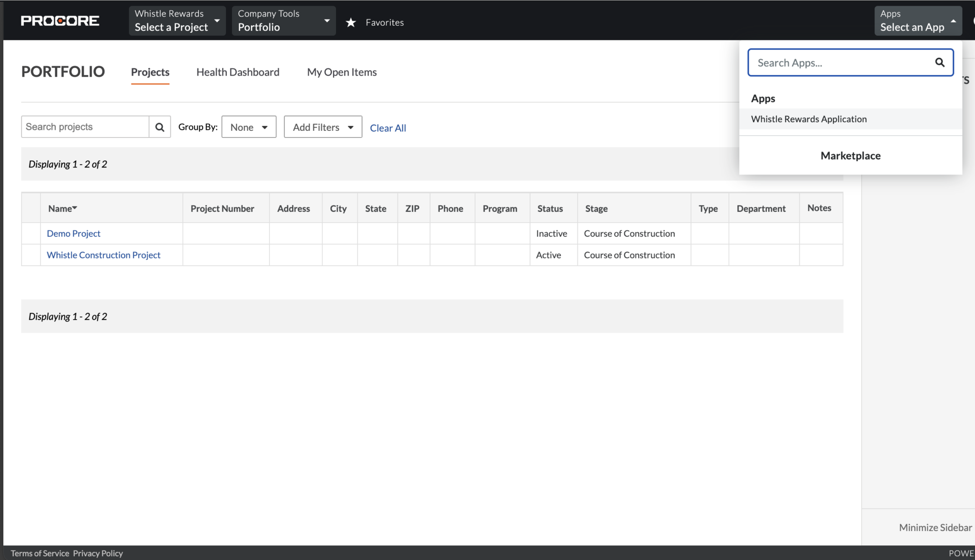Click the Procore logo
This screenshot has height=560, width=975.
click(x=59, y=20)
